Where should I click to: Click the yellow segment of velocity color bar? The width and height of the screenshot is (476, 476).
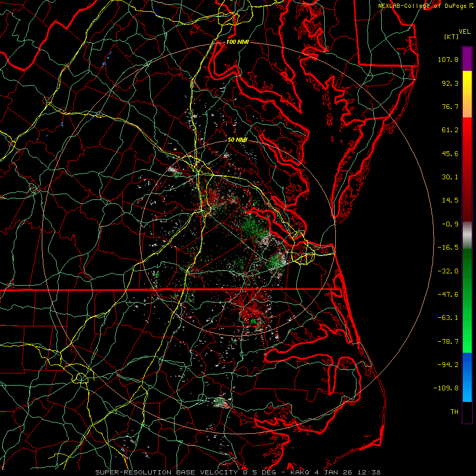(x=467, y=94)
